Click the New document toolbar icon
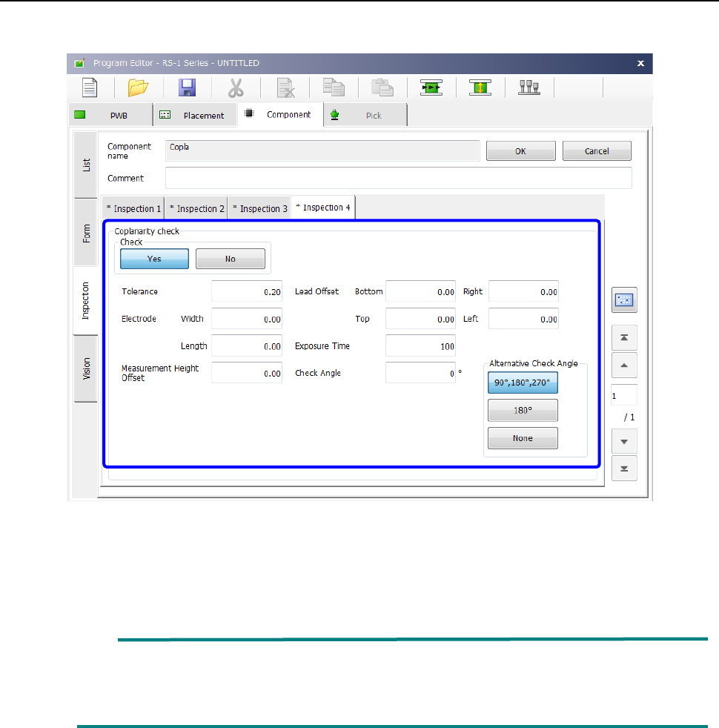Screen dimensions: 719x728 coord(90,87)
